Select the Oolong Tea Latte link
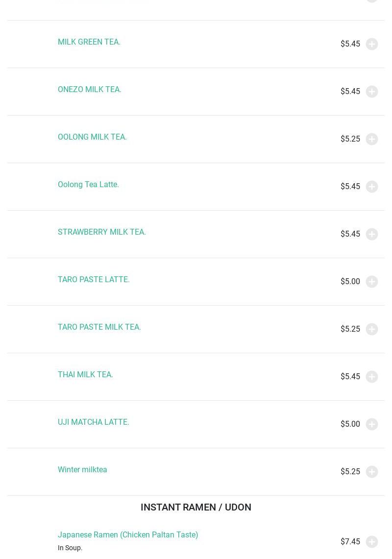 [88, 185]
